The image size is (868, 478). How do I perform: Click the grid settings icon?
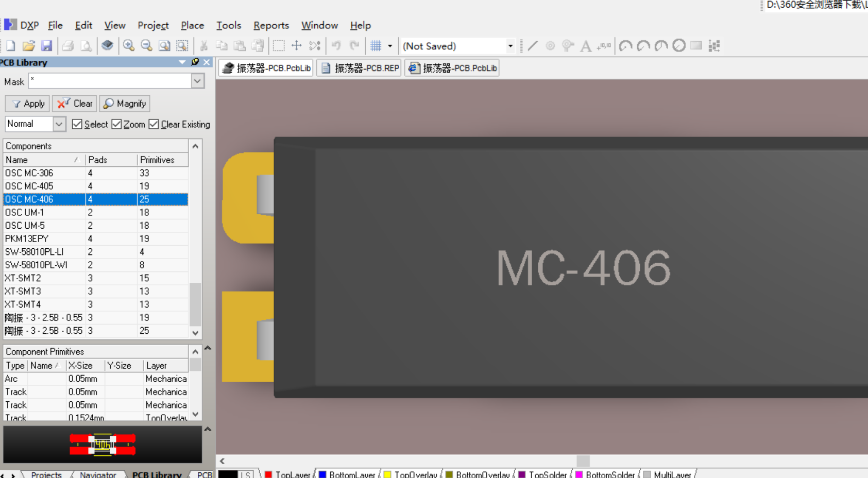[x=376, y=46]
